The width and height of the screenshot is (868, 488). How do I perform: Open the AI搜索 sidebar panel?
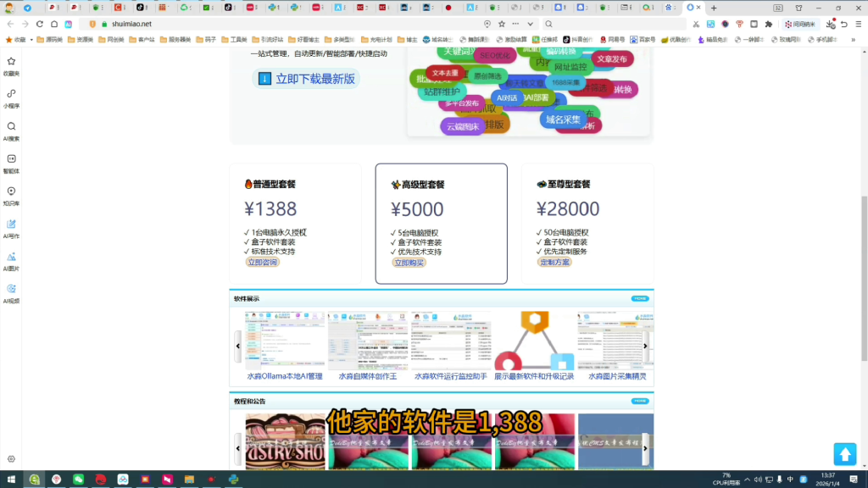(x=11, y=127)
